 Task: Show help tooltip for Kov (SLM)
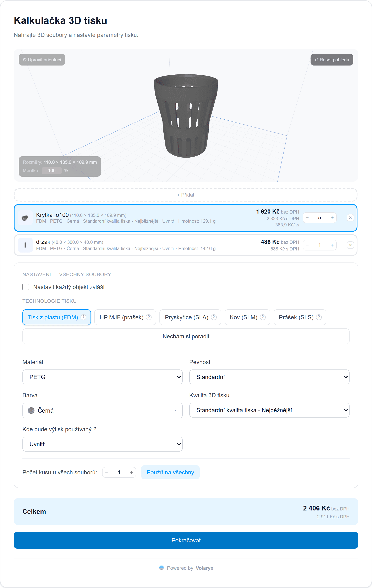click(263, 317)
